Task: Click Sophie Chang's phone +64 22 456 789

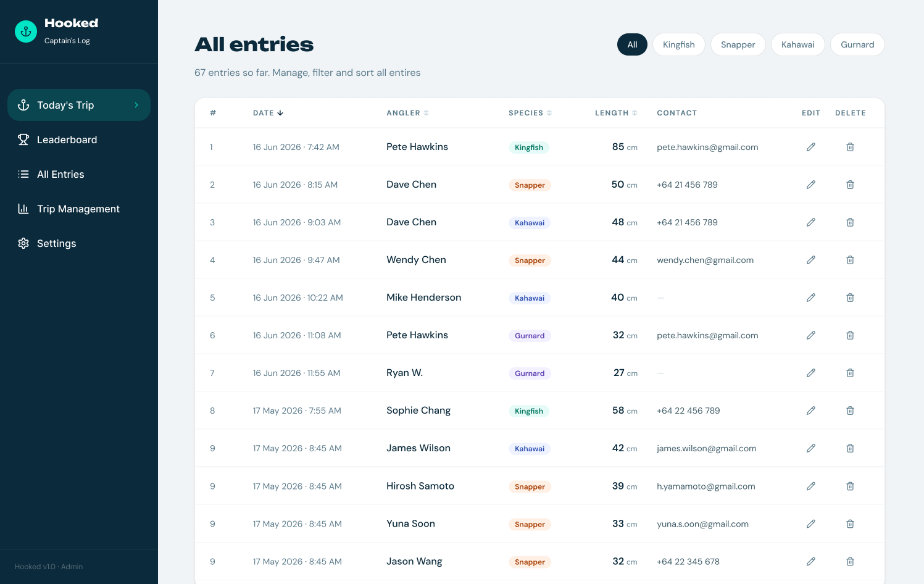Action: (x=688, y=411)
